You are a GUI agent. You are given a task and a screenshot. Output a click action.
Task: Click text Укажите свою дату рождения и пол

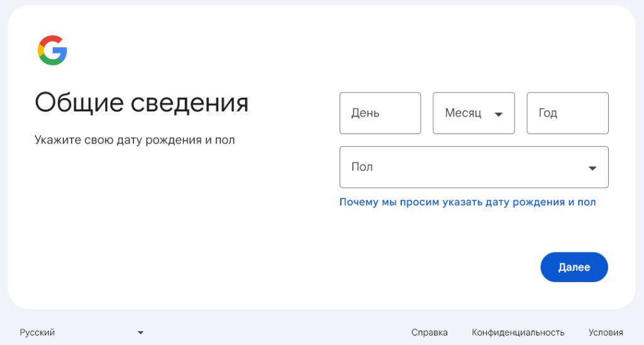135,140
